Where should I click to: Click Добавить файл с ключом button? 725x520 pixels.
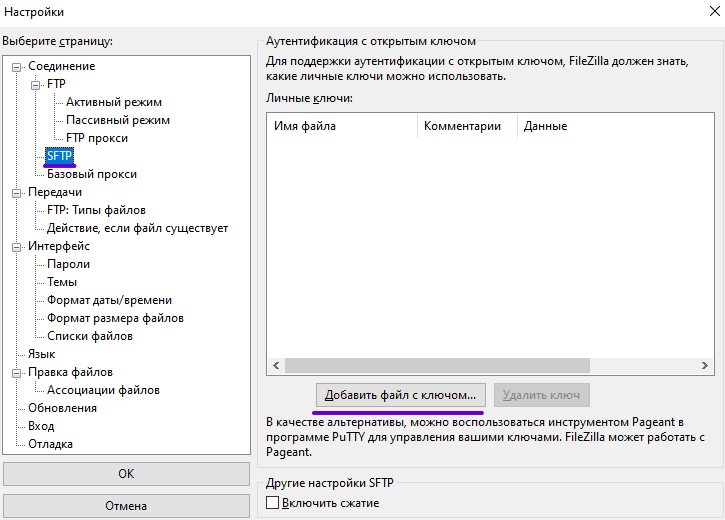pyautogui.click(x=400, y=395)
